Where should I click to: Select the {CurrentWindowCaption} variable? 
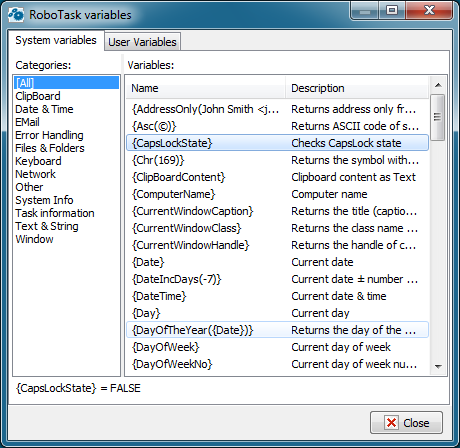click(277, 211)
